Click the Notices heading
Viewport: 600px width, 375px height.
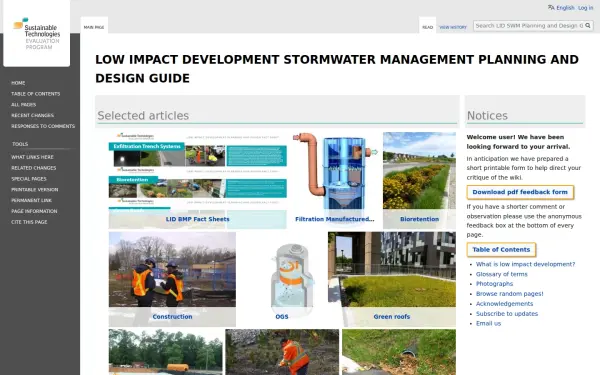(x=487, y=116)
